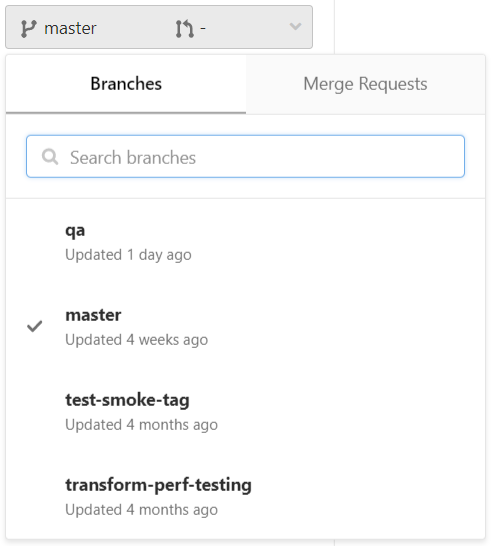
Task: Click the magnifier icon in search box
Action: coord(50,157)
